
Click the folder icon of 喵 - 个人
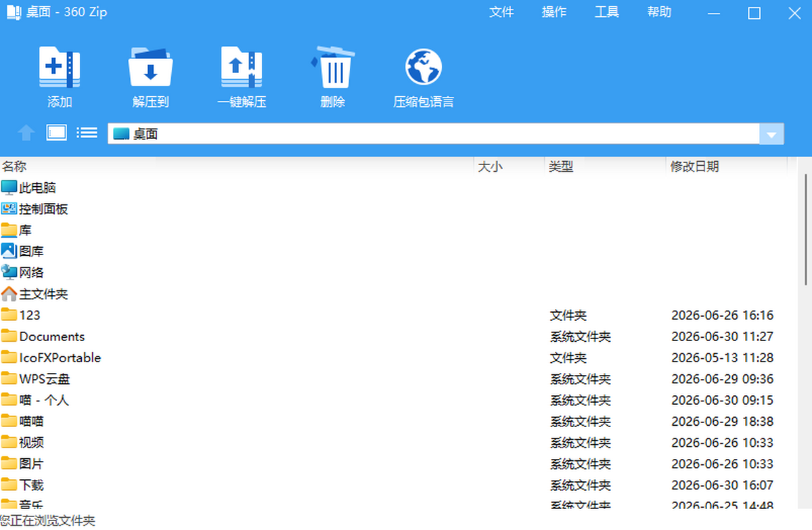(9, 400)
